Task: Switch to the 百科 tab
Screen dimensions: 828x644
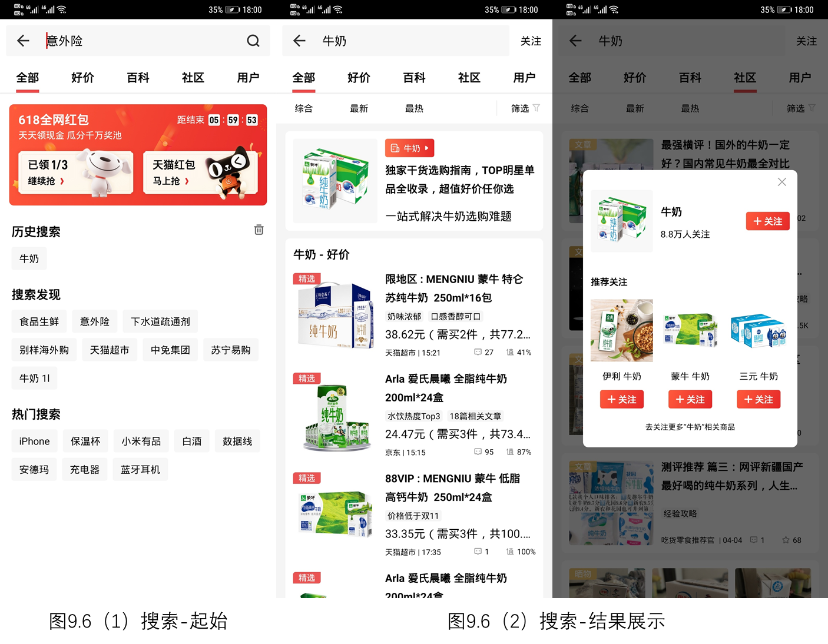Action: (414, 77)
